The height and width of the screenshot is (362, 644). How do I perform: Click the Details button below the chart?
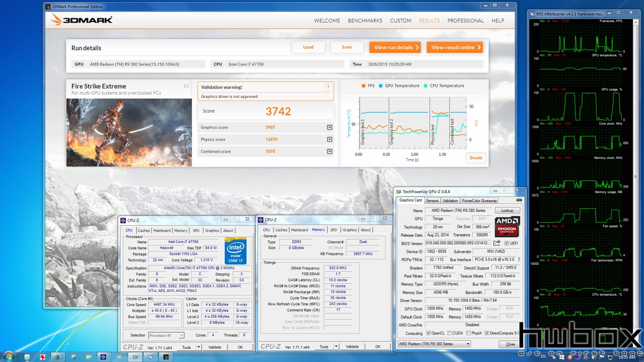(476, 158)
